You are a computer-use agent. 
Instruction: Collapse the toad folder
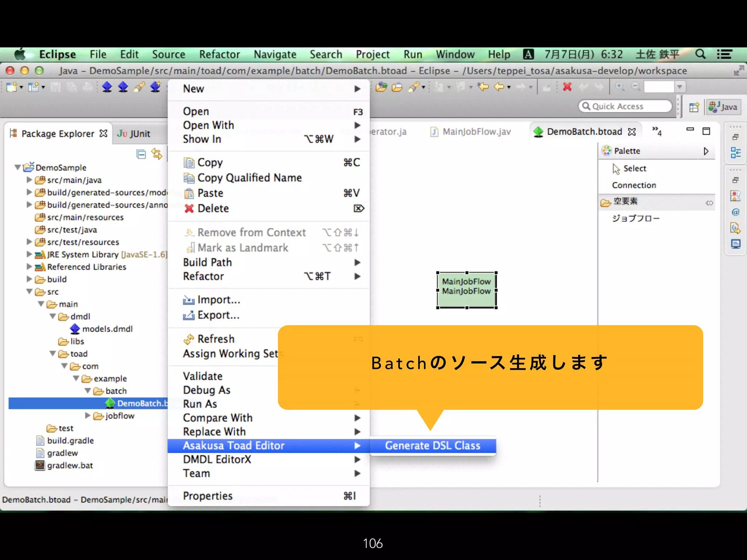(x=53, y=353)
